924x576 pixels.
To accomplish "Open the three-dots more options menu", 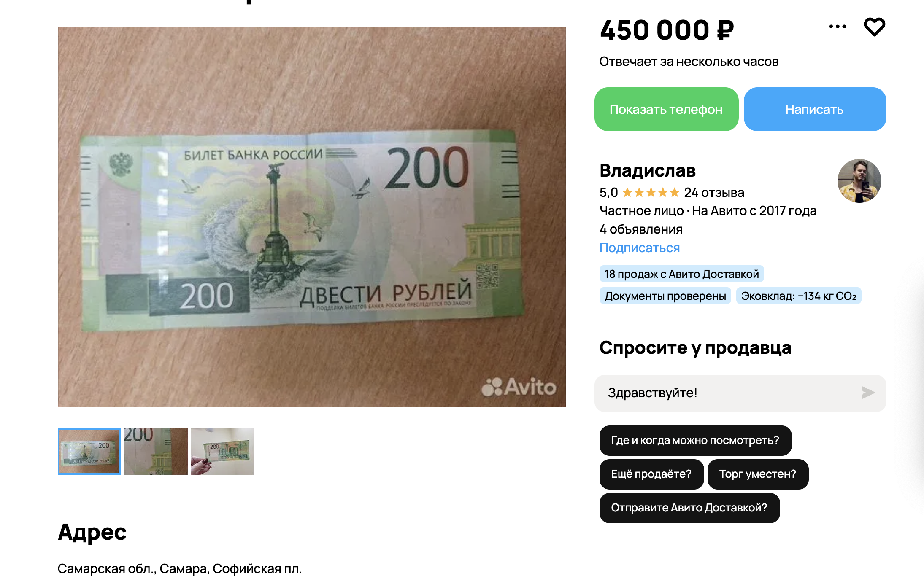I will coord(838,27).
